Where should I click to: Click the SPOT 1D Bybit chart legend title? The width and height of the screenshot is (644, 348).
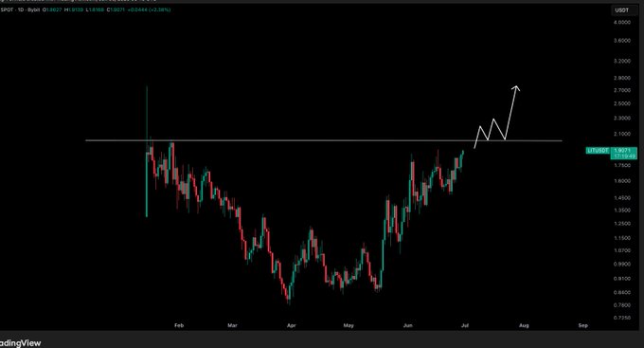tap(20, 9)
